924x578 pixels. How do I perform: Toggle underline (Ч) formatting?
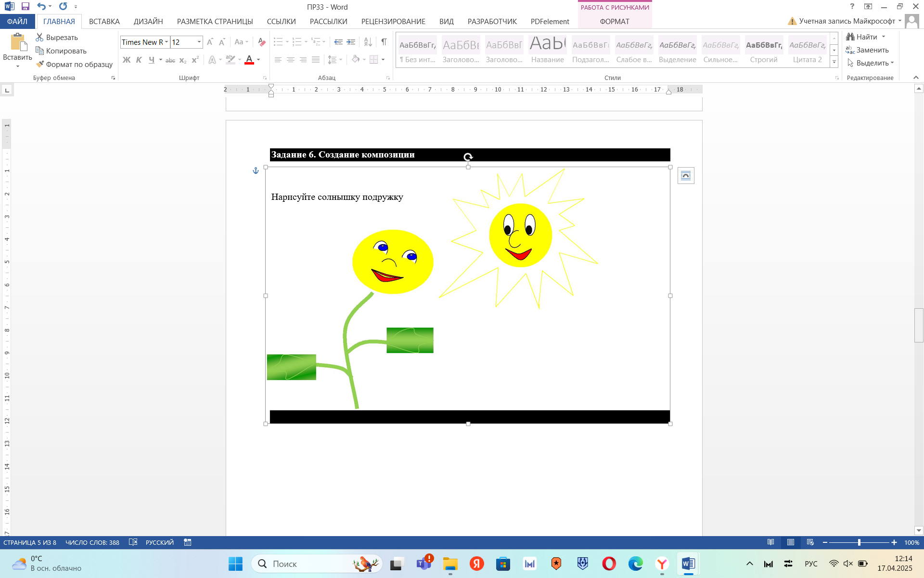coord(151,60)
